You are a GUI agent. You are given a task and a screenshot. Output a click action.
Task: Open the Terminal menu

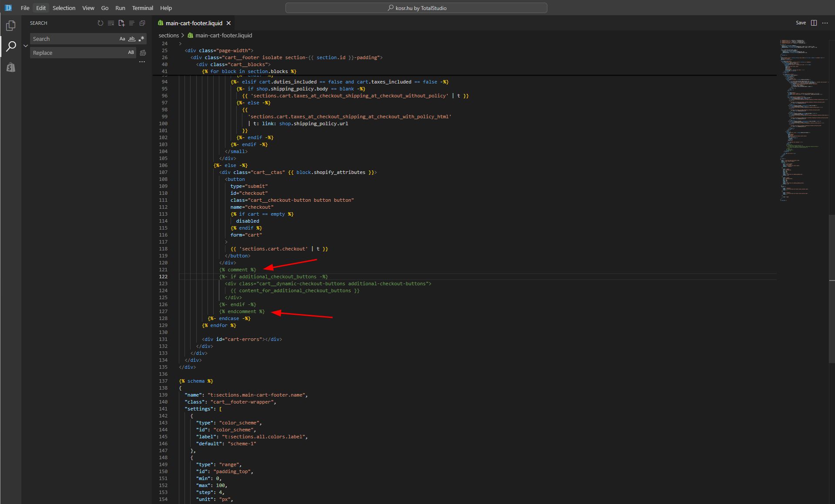(x=142, y=8)
